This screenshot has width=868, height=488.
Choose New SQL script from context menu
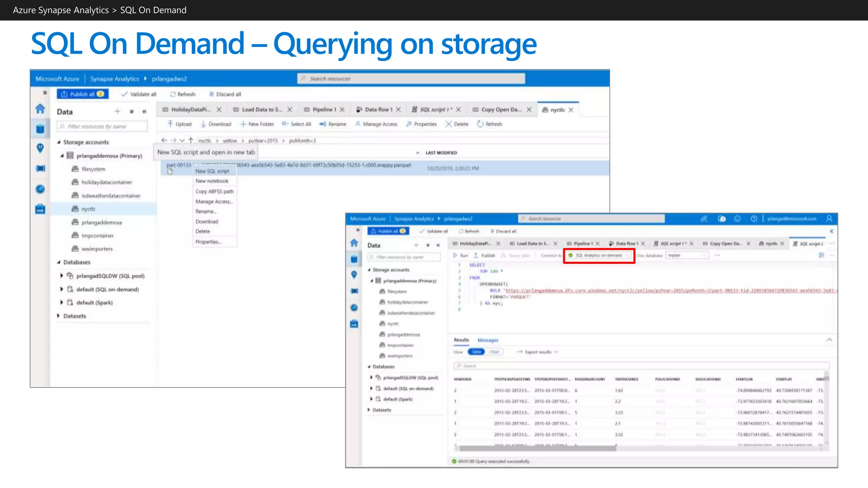click(x=214, y=171)
